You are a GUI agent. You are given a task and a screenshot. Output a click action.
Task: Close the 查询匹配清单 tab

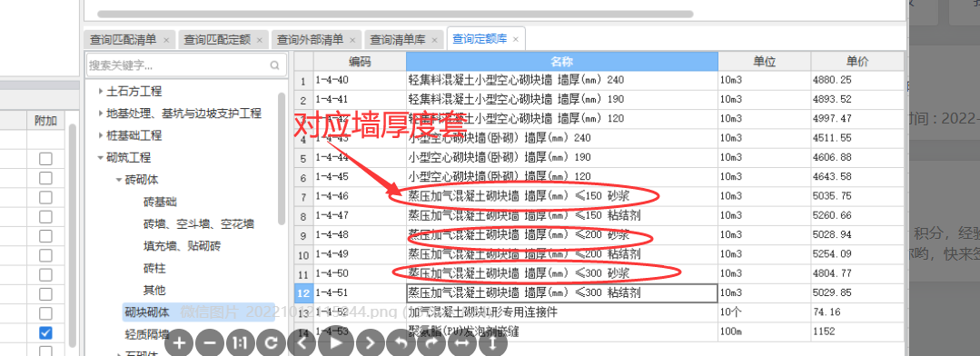pos(166,40)
